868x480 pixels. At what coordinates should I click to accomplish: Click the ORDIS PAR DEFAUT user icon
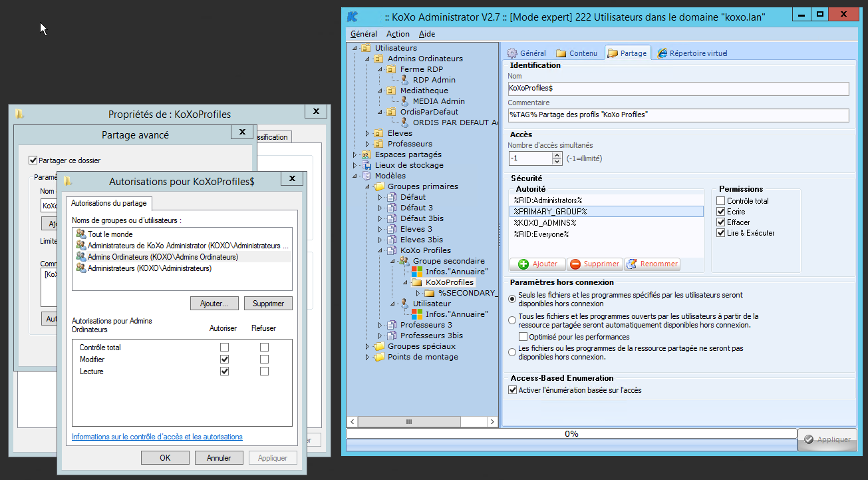tap(404, 122)
